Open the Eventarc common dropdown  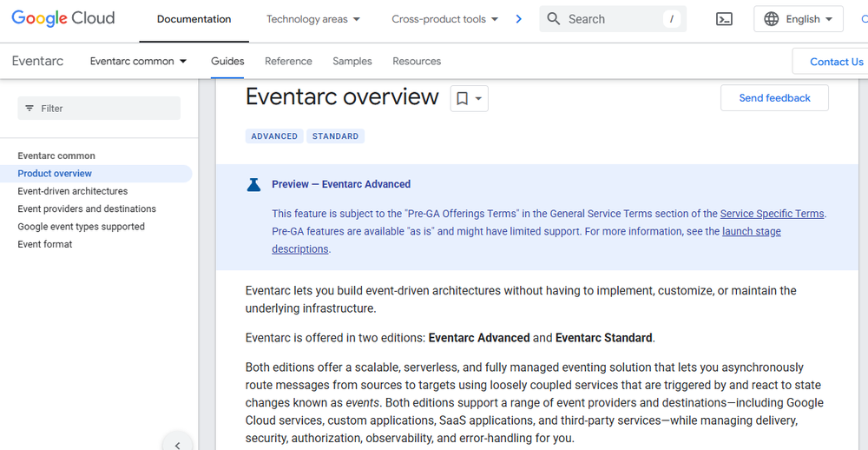click(138, 62)
